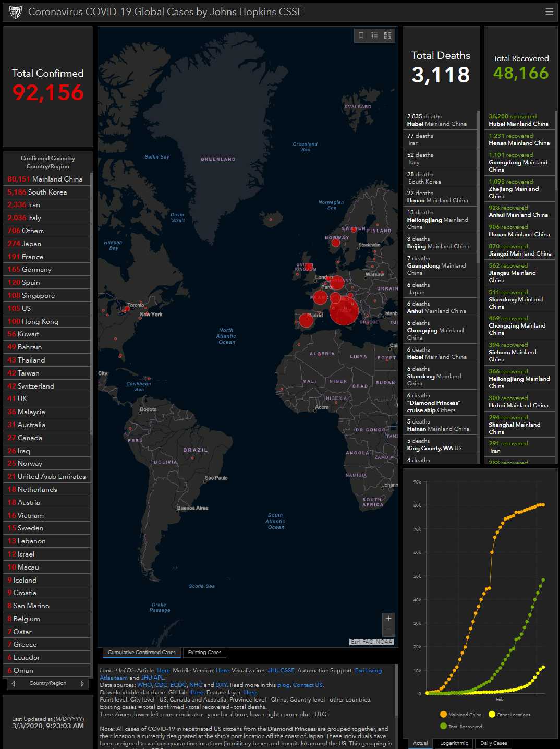Click the Johns Hopkins shield logo
This screenshot has height=749, width=560.
pyautogui.click(x=16, y=12)
